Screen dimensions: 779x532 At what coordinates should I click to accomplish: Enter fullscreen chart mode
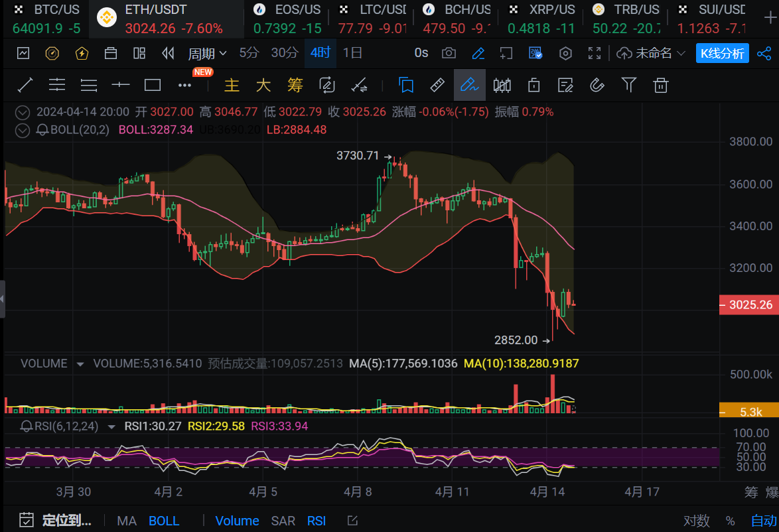[x=595, y=53]
